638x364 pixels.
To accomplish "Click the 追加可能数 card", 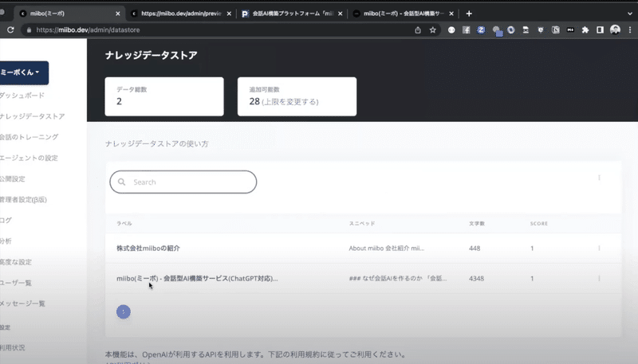I will click(297, 96).
